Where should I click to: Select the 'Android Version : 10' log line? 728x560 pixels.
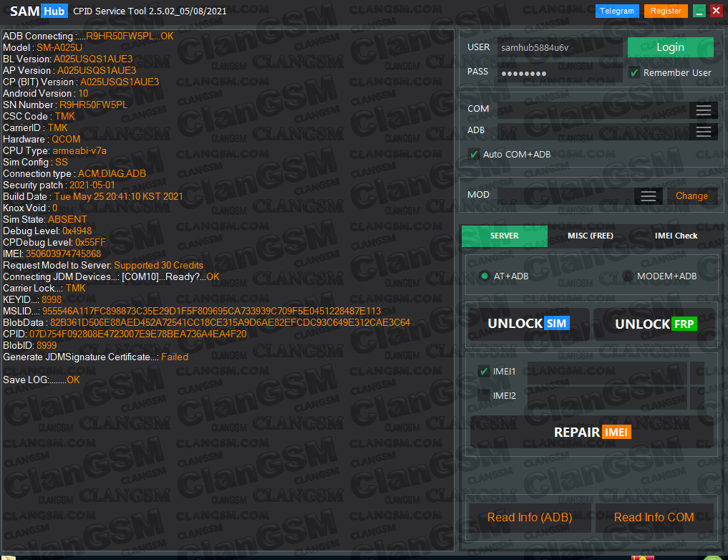tap(46, 93)
